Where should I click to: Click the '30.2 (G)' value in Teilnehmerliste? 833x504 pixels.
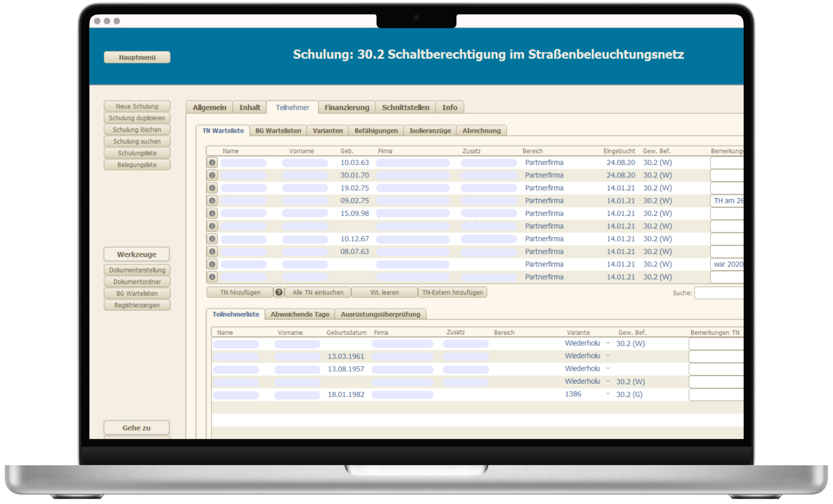629,394
